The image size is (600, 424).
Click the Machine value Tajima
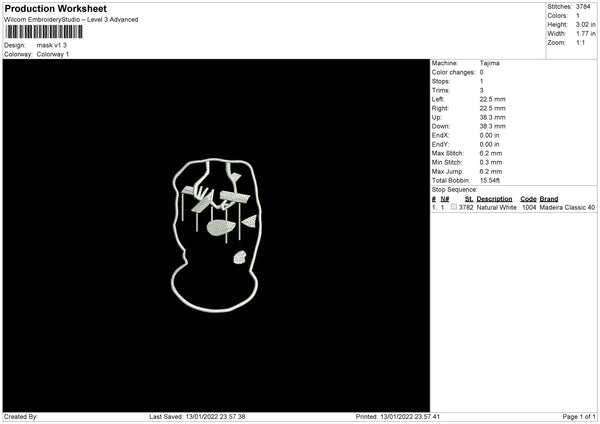pyautogui.click(x=489, y=63)
